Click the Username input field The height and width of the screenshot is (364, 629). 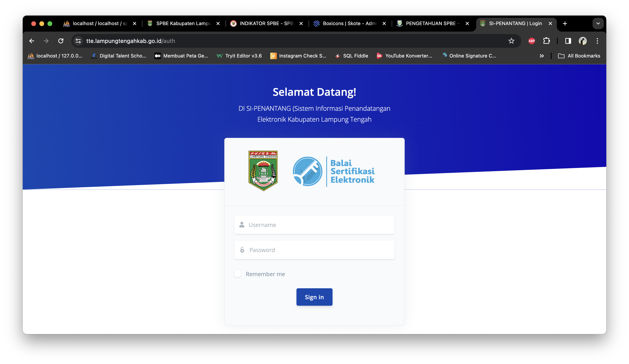coord(314,225)
